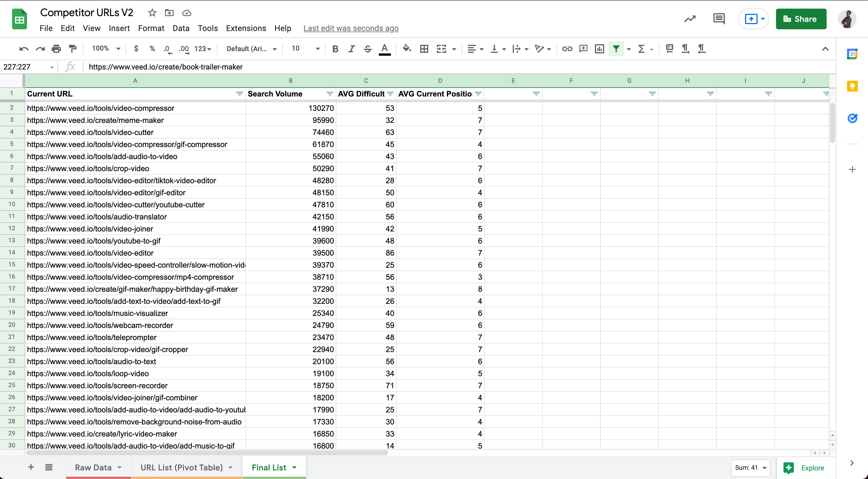Open vertical align dropdown
The image size is (868, 479).
(x=498, y=49)
